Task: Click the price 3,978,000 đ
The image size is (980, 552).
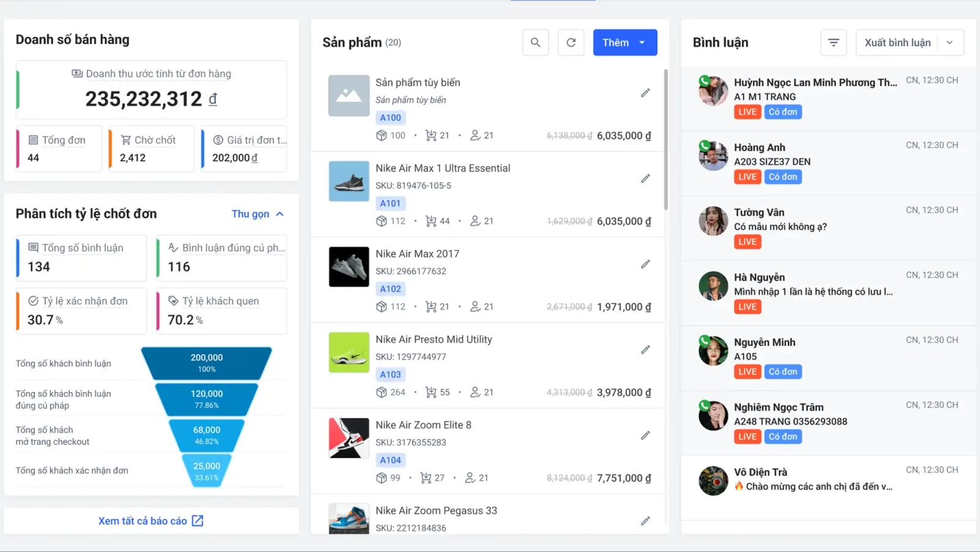Action: click(624, 392)
